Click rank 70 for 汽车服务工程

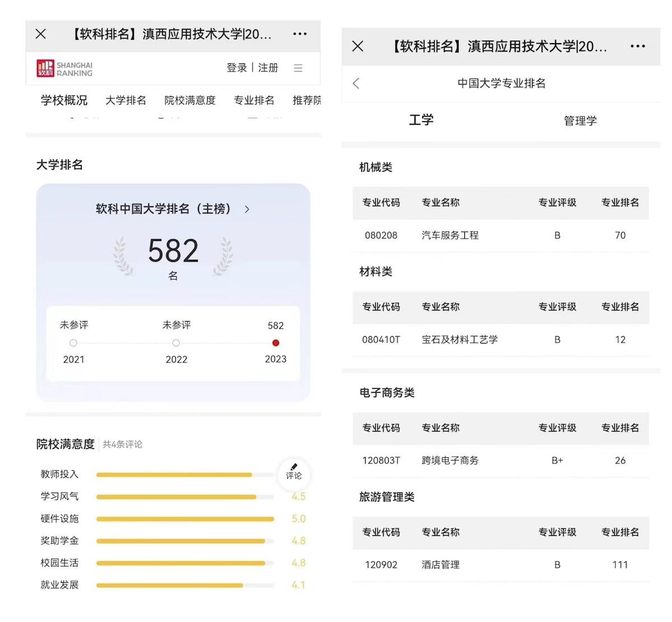pyautogui.click(x=620, y=235)
